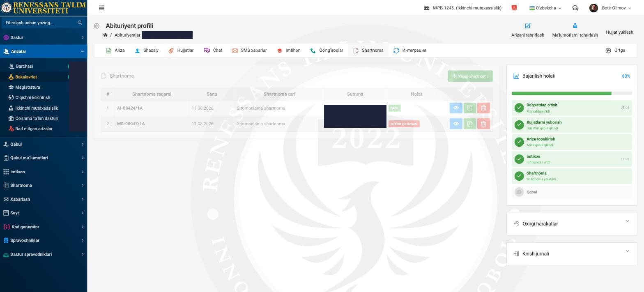Click the back arrow beside Abituriyent profili
This screenshot has width=644, height=292.
(x=97, y=26)
